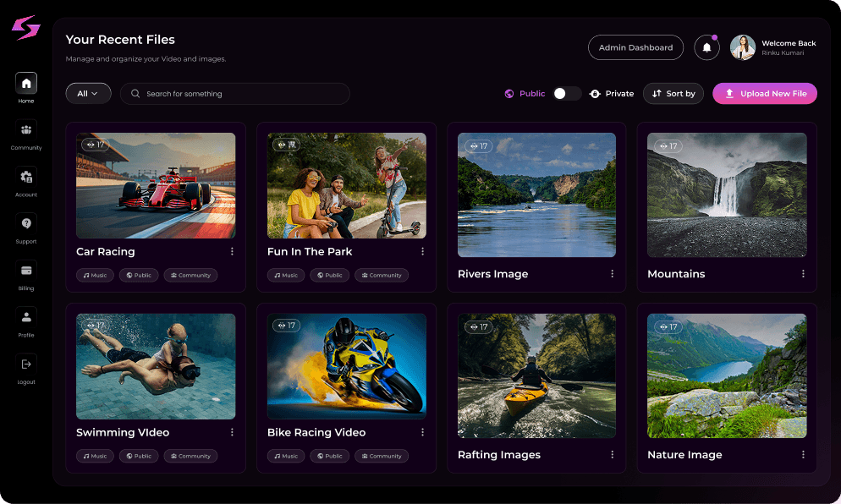The image size is (841, 504).
Task: Open the Billing card icon
Action: tap(26, 271)
